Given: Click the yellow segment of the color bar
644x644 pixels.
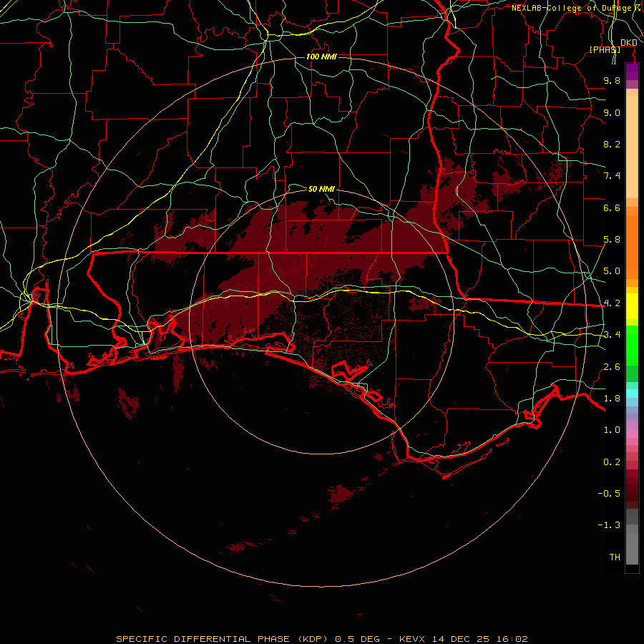Looking at the screenshot, I should coord(632,306).
